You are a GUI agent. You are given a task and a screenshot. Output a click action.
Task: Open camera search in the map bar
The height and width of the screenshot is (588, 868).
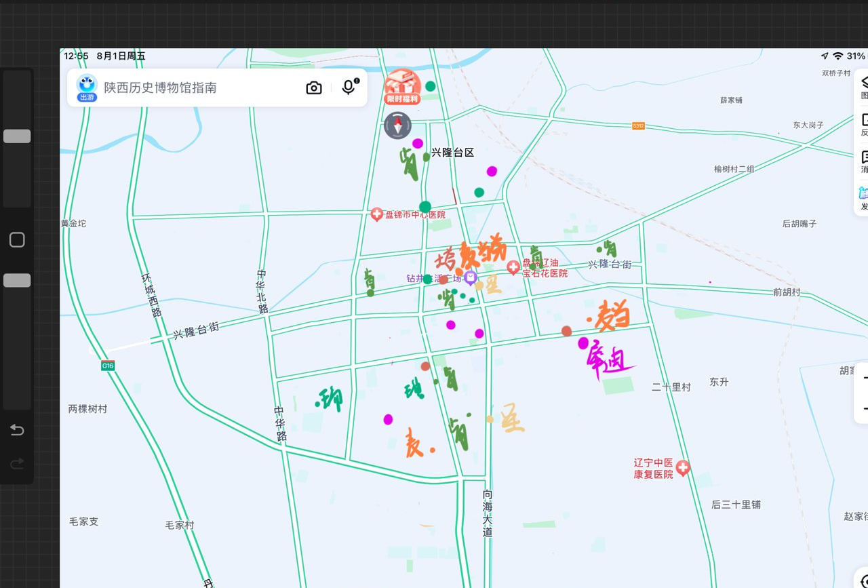tap(314, 87)
